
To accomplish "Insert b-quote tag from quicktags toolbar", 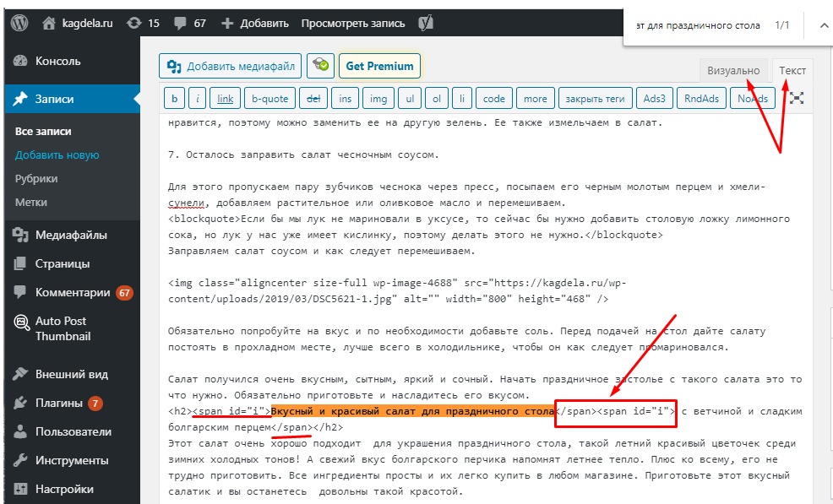I will (270, 99).
